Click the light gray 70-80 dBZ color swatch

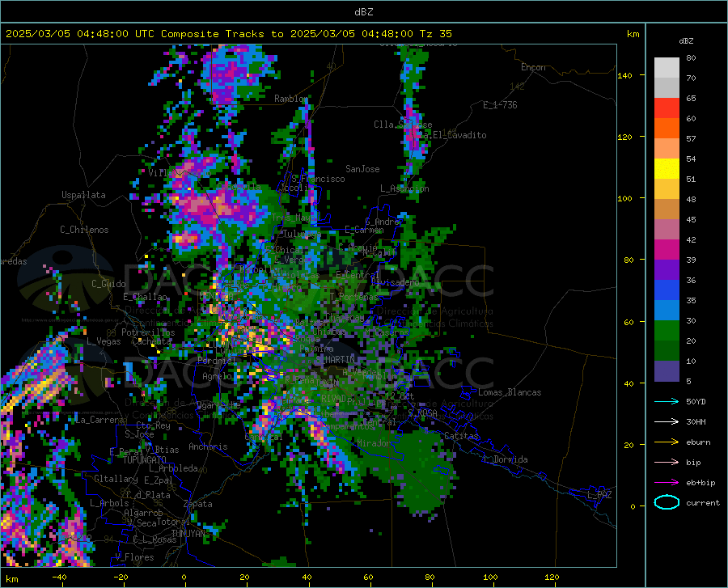pyautogui.click(x=667, y=68)
